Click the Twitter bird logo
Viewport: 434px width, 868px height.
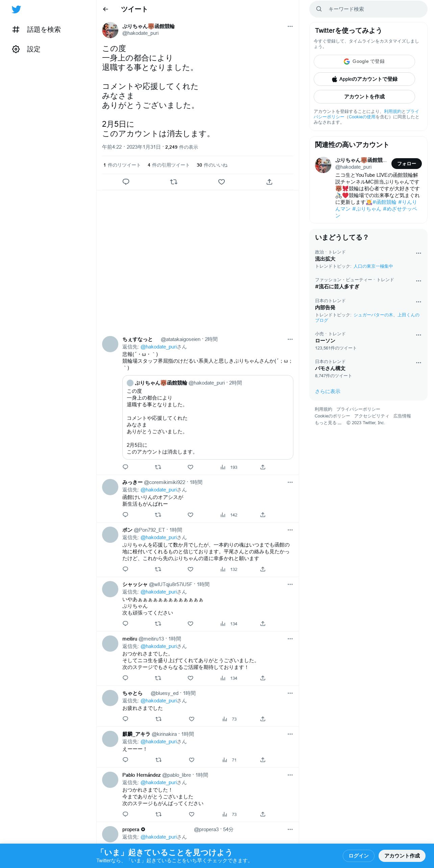pyautogui.click(x=16, y=9)
